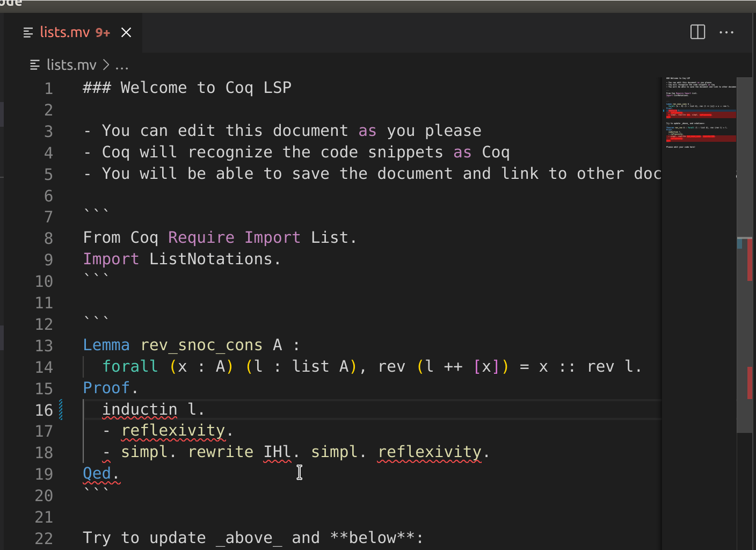Image resolution: width=756 pixels, height=550 pixels.
Task: Click the Lemma keyword on line 13
Action: click(106, 345)
